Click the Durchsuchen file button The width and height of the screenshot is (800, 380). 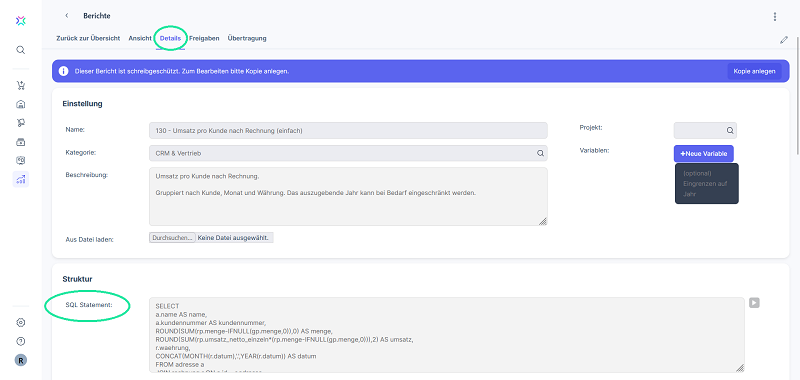[172, 238]
